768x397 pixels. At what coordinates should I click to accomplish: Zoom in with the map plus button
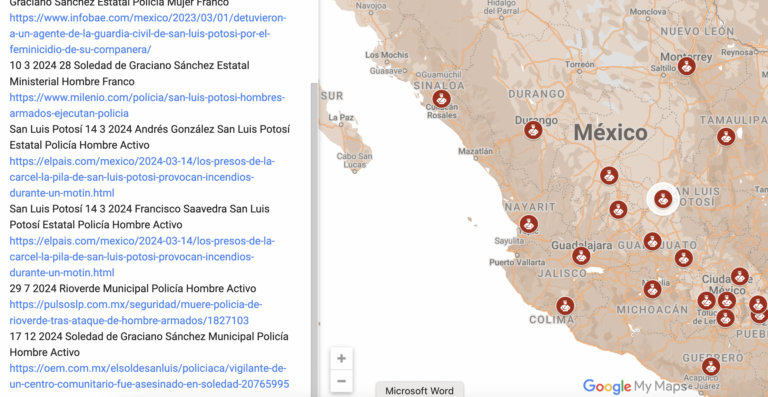point(341,358)
